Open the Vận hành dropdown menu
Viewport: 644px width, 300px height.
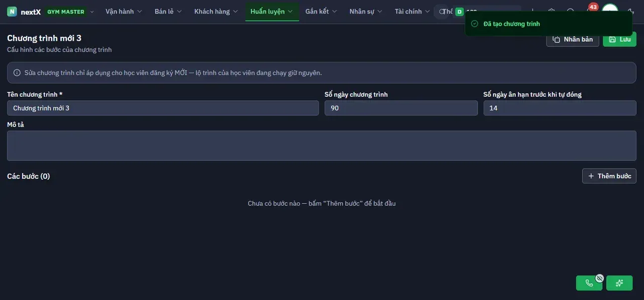click(x=124, y=12)
